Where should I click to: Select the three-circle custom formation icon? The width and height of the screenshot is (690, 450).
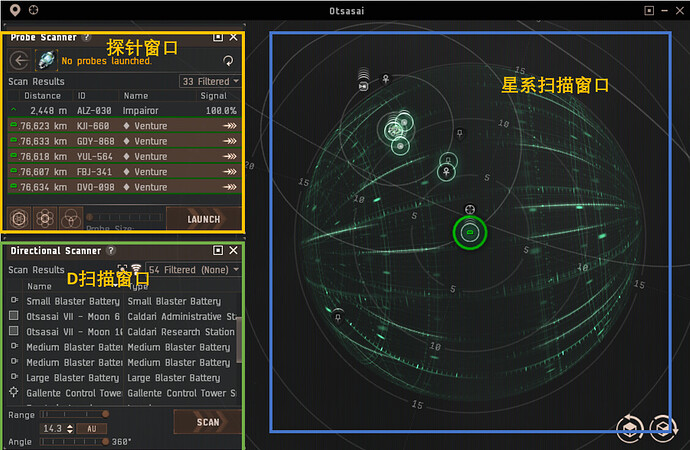tap(71, 218)
